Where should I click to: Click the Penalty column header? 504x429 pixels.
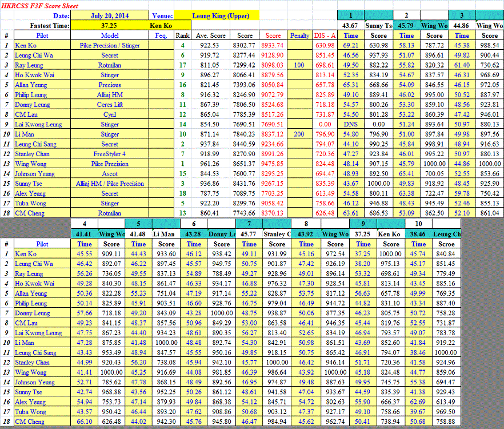[299, 35]
